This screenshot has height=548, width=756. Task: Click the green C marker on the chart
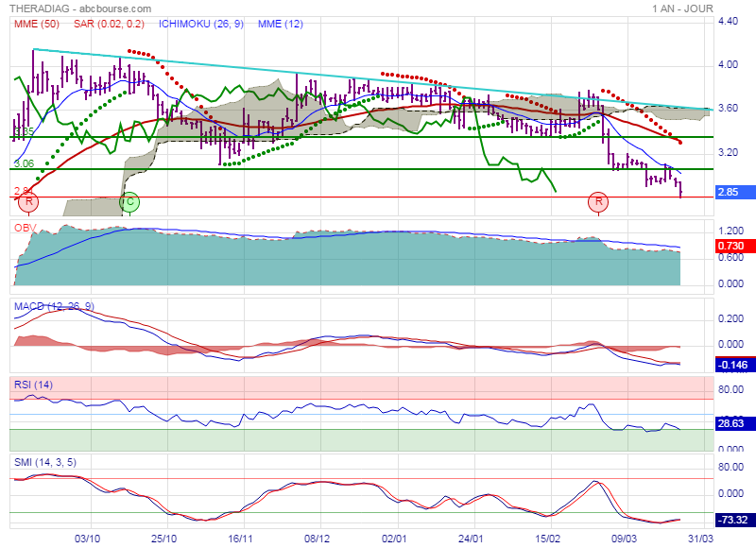click(x=129, y=201)
